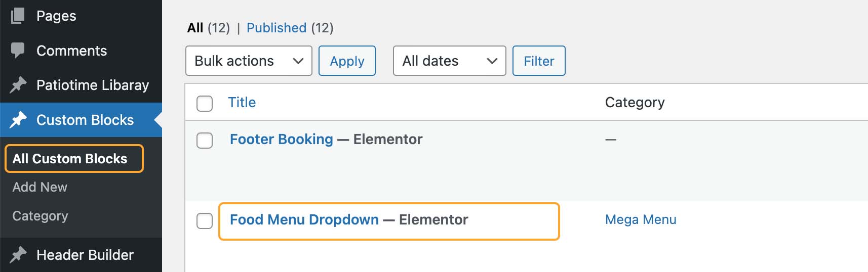Select the Food Menu Dropdown row checkbox
This screenshot has width=868, height=272.
pos(205,220)
